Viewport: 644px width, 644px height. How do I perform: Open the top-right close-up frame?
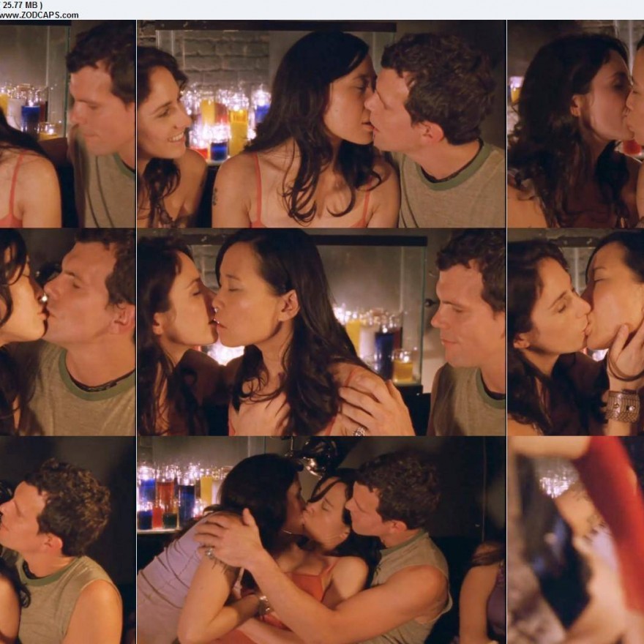click(x=575, y=124)
